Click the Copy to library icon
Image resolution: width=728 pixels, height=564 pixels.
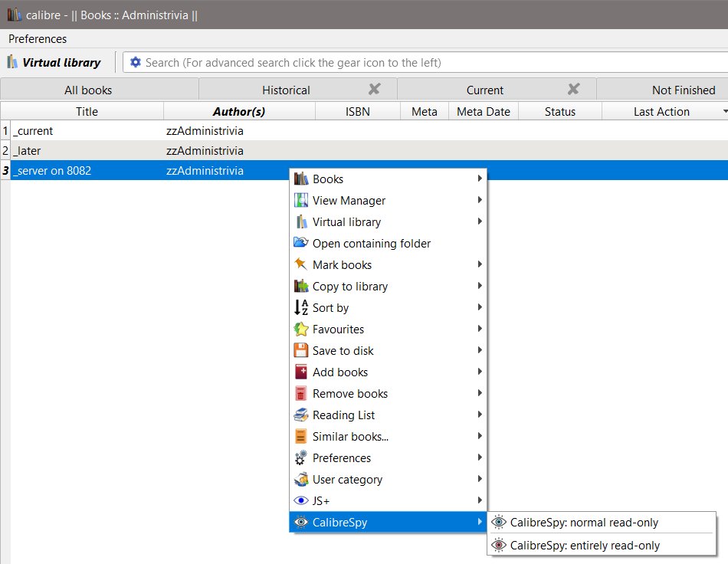(x=301, y=286)
